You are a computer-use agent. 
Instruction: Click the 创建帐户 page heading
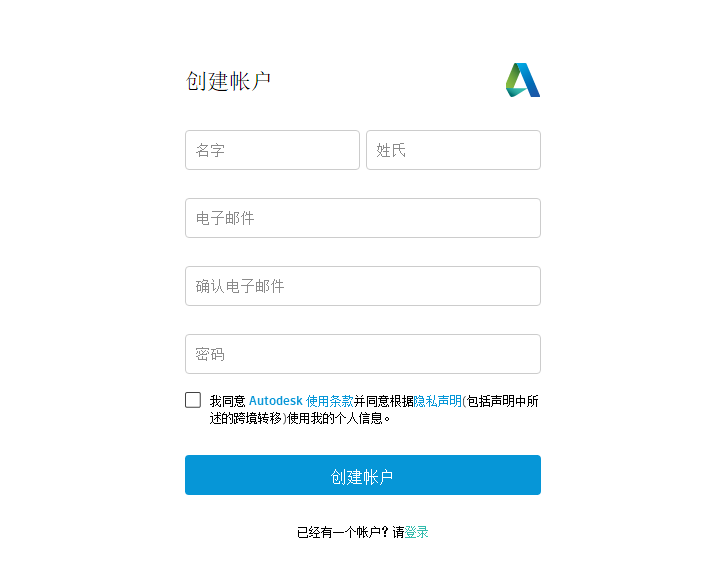point(228,81)
